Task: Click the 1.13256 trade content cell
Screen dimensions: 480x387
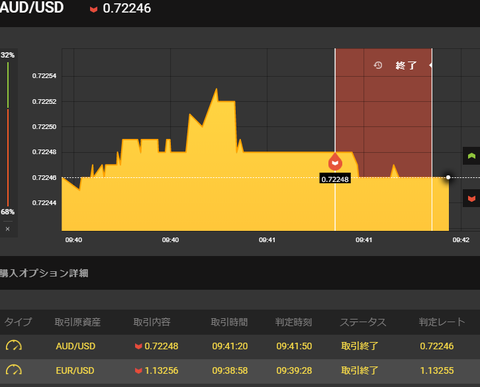Action: coord(156,371)
